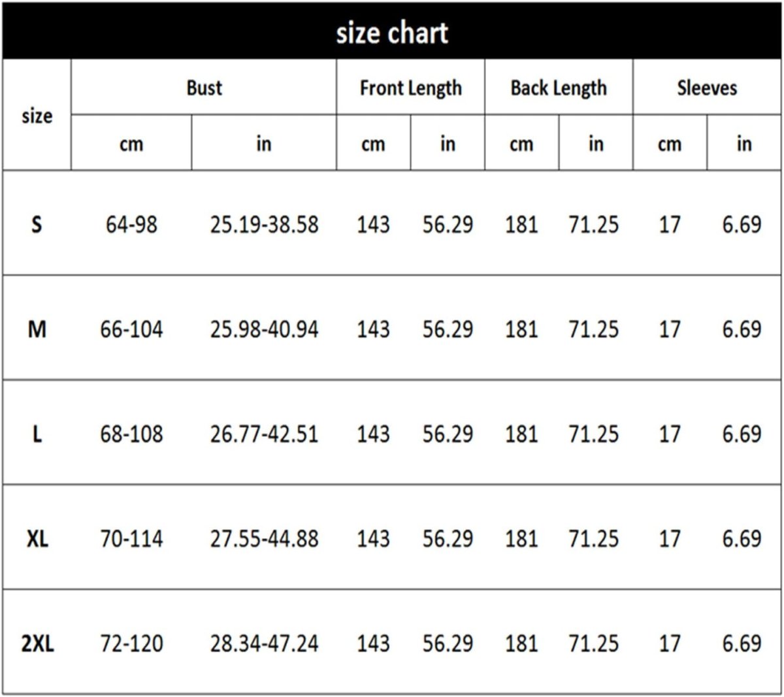Click the 70-114 bust cm value
The height and width of the screenshot is (697, 784).
(x=131, y=539)
